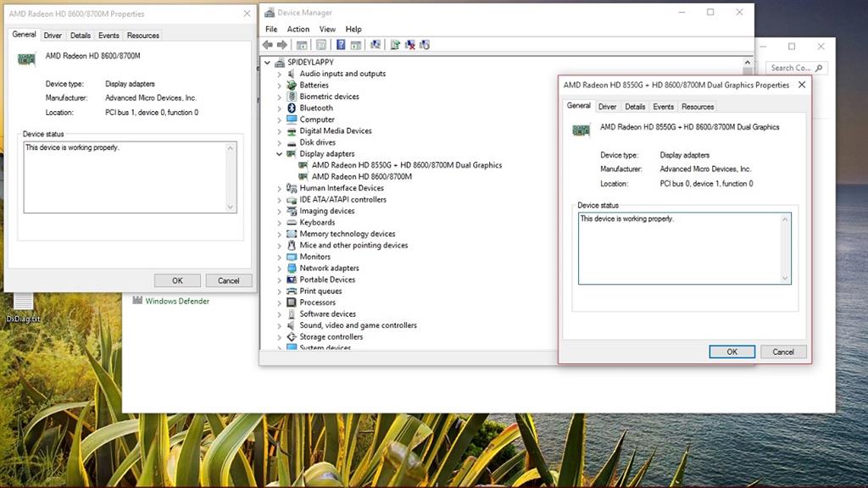Click the Scan for hardware changes toolbar icon
868x488 pixels.
(376, 45)
